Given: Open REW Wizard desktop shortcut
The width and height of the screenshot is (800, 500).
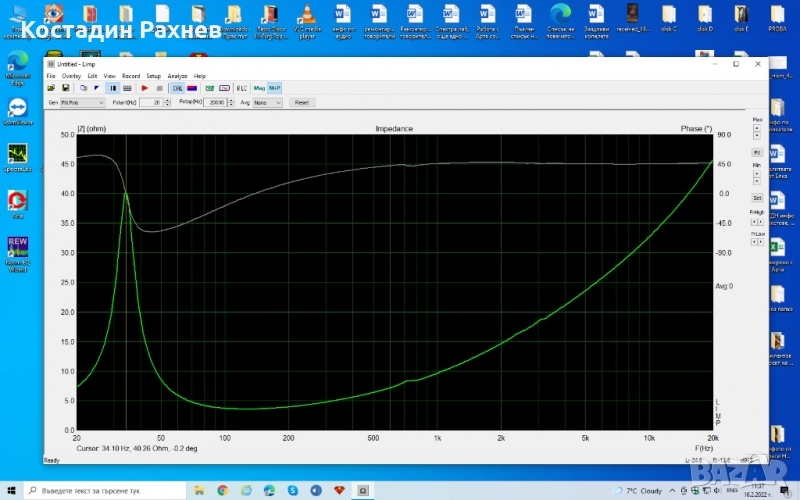Looking at the screenshot, I should 17,249.
